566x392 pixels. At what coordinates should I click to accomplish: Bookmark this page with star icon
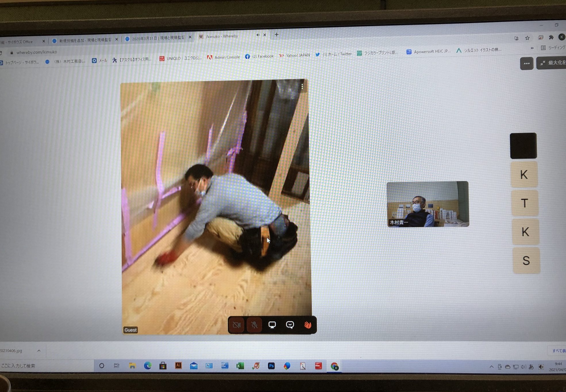(x=527, y=38)
